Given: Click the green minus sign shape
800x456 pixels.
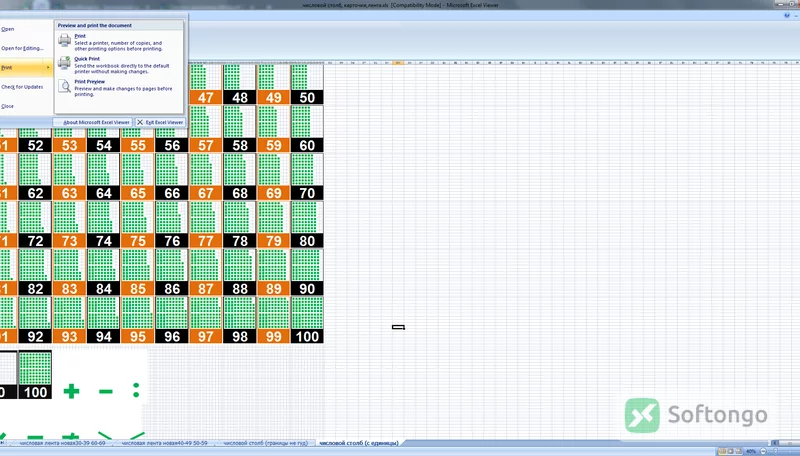Looking at the screenshot, I should pos(106,392).
